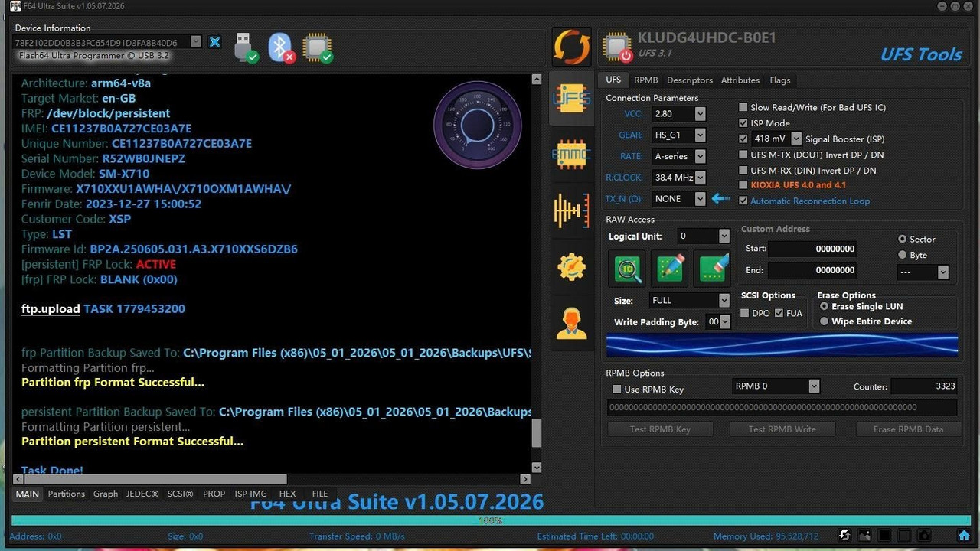Click the chip status icon in Device Information
Screen dimensions: 980x551
(317, 47)
